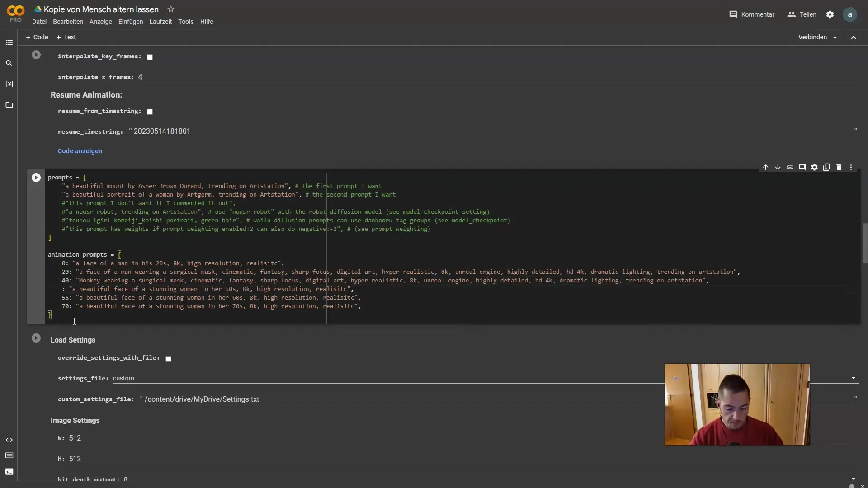Click the W width input field
This screenshot has height=488, width=868.
[x=463, y=438]
